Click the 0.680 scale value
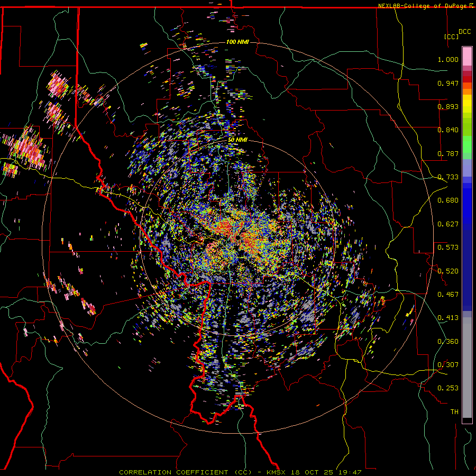This screenshot has height=476, width=476. pyautogui.click(x=448, y=200)
